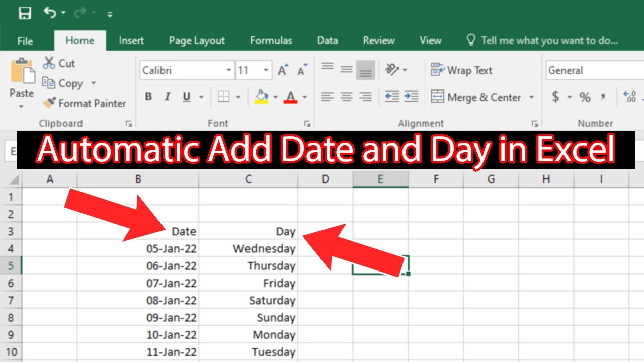Open the Fill Color palette arrow
The width and height of the screenshot is (644, 362).
tap(275, 97)
